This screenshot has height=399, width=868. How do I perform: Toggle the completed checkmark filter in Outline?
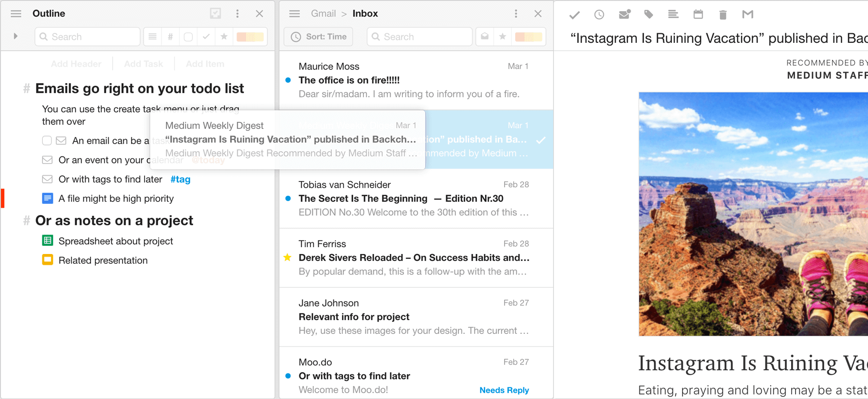coord(206,36)
